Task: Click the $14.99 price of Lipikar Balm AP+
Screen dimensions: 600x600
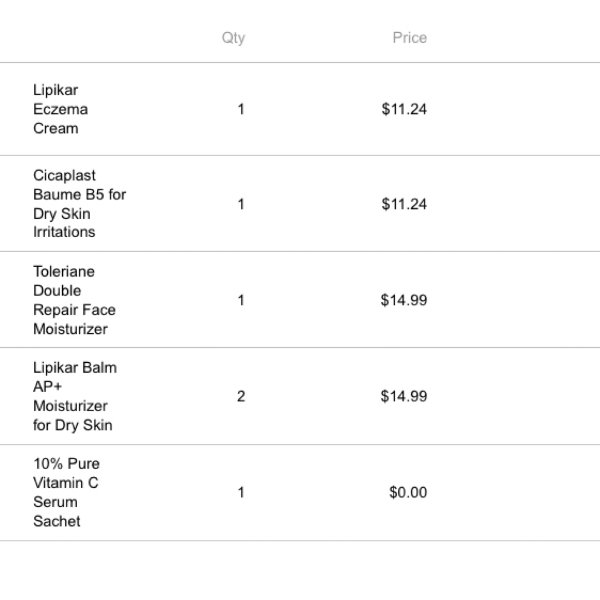Action: point(404,396)
